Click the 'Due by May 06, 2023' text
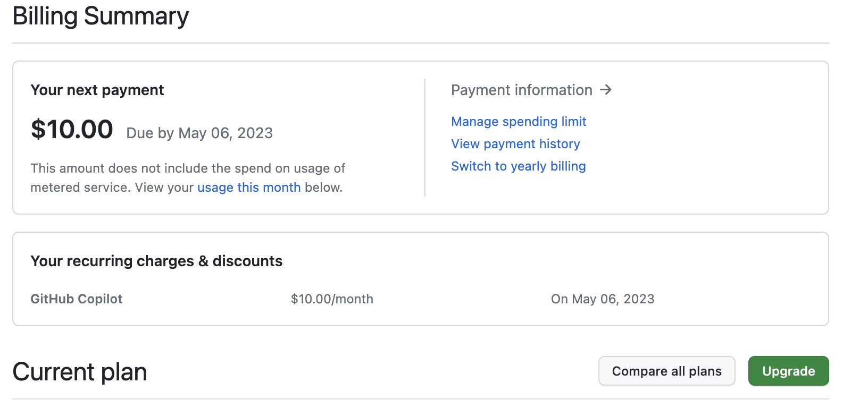Viewport: 868px width, 408px height. pyautogui.click(x=199, y=133)
